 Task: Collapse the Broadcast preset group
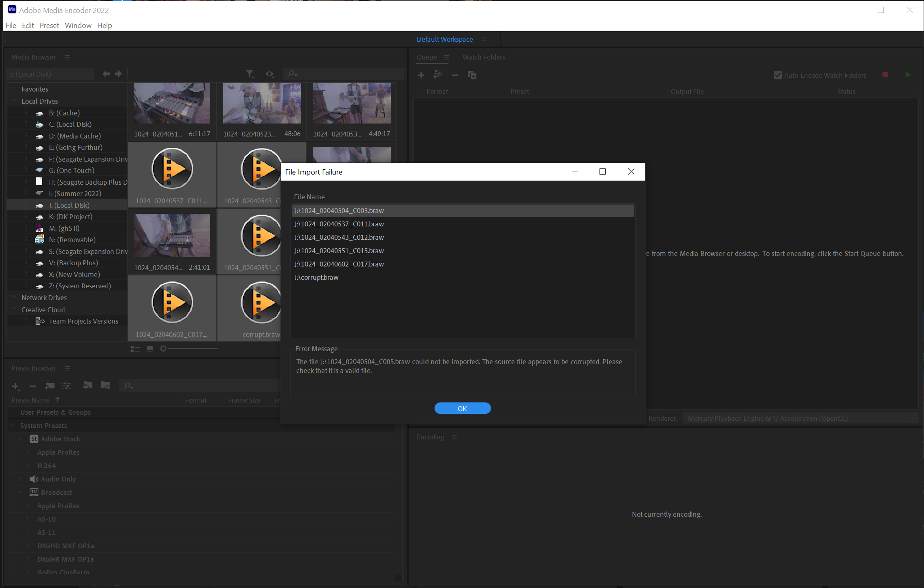[20, 492]
